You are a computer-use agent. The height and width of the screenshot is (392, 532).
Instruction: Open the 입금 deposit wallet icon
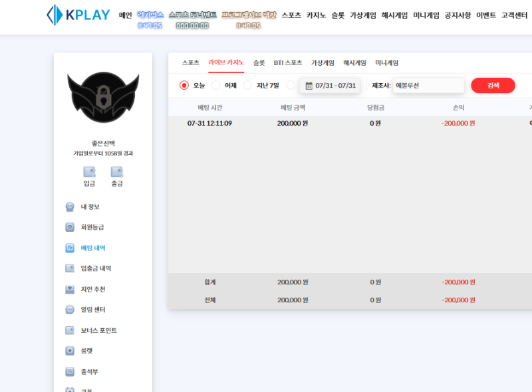click(90, 172)
